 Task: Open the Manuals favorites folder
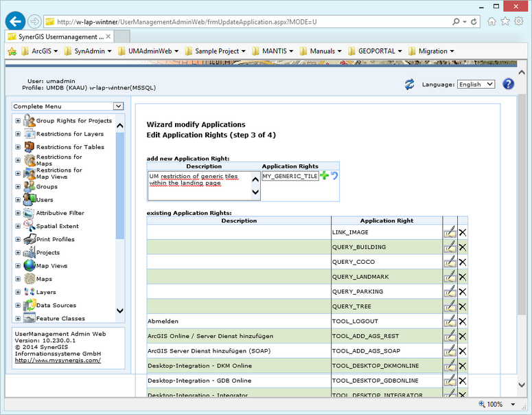321,51
